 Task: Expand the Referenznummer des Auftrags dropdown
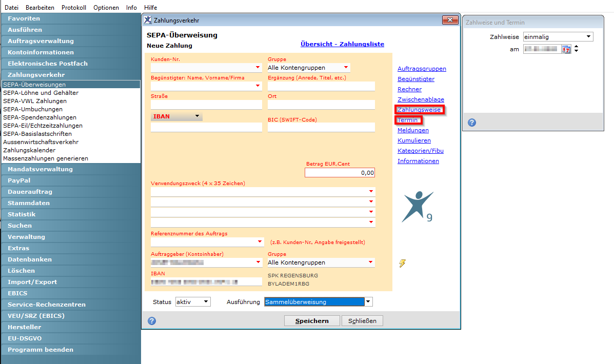coord(260,242)
